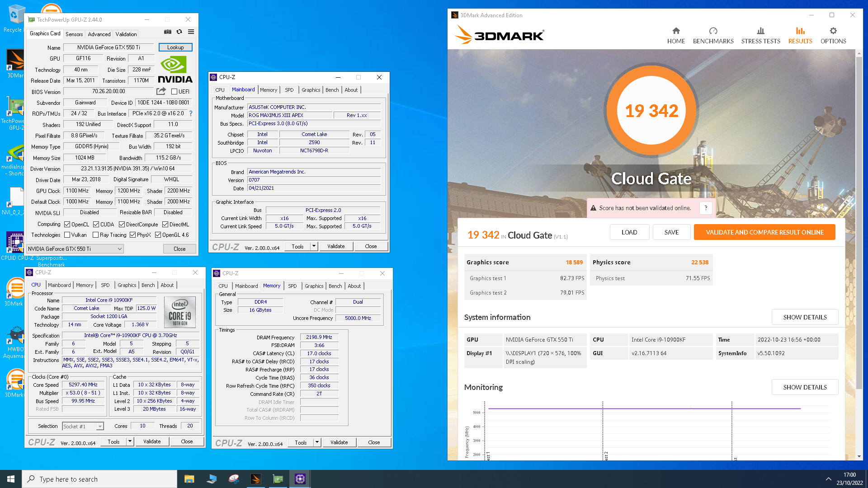Screen dimensions: 868x488
Task: Toggle the DirectML checkbox
Action: (165, 225)
